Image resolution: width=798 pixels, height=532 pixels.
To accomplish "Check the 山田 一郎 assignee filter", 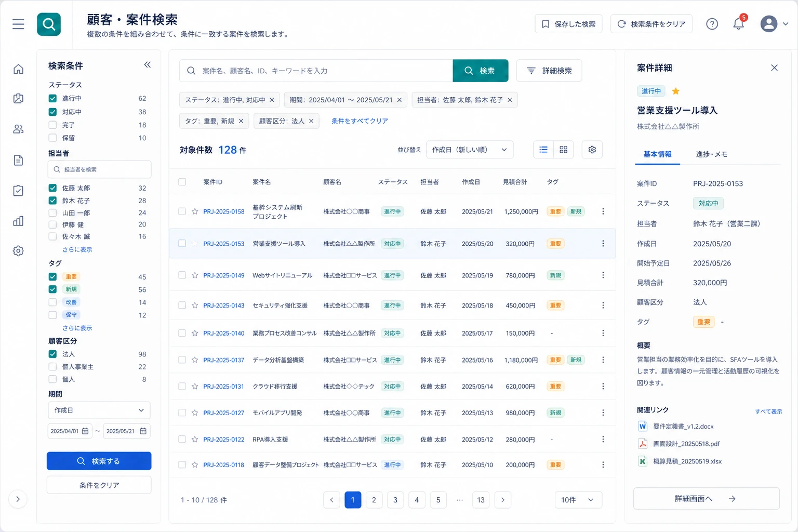I will (x=52, y=212).
